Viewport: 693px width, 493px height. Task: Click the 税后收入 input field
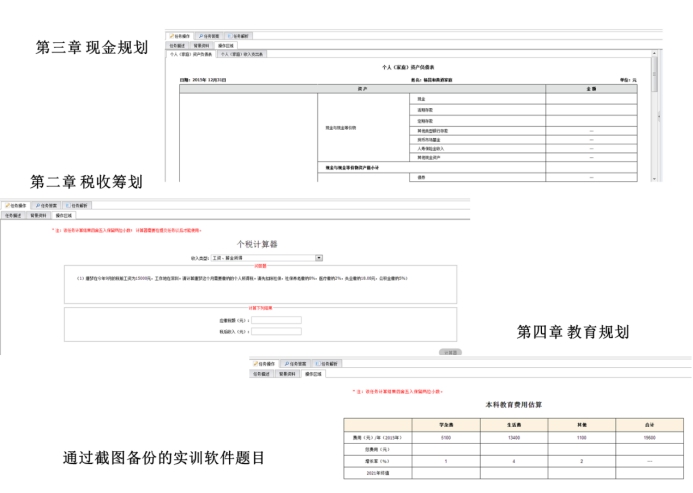[x=268, y=330]
